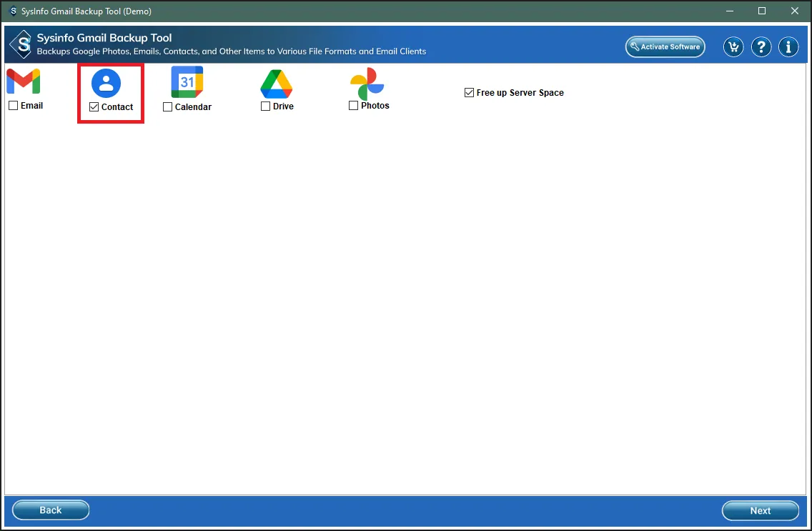Viewport: 812px width, 531px height.
Task: Proceed with the Next button
Action: click(761, 510)
